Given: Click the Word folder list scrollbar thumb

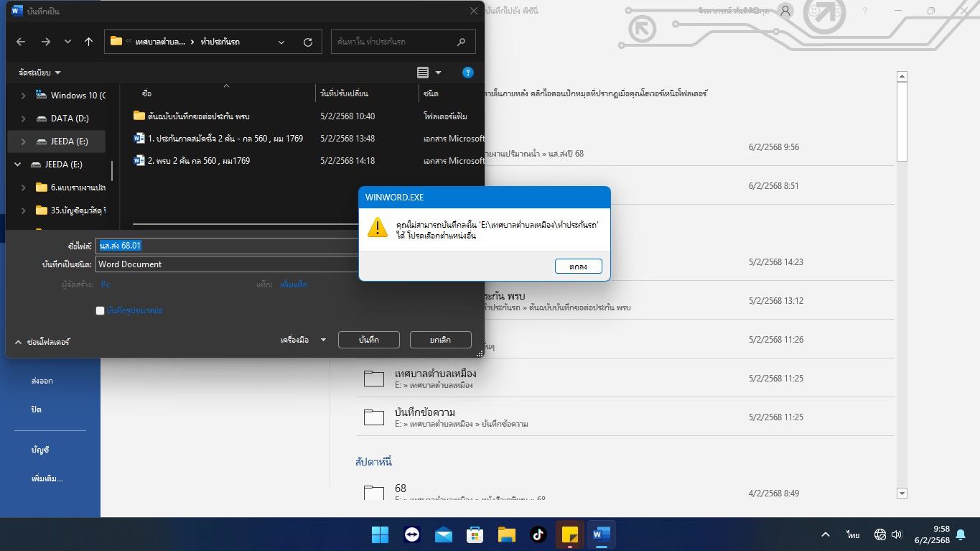Looking at the screenshot, I should coord(902,121).
